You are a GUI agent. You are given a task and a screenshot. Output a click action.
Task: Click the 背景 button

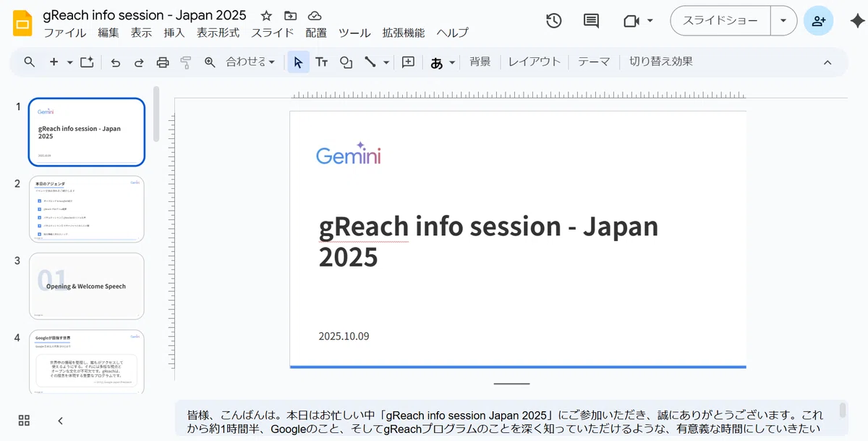[480, 62]
